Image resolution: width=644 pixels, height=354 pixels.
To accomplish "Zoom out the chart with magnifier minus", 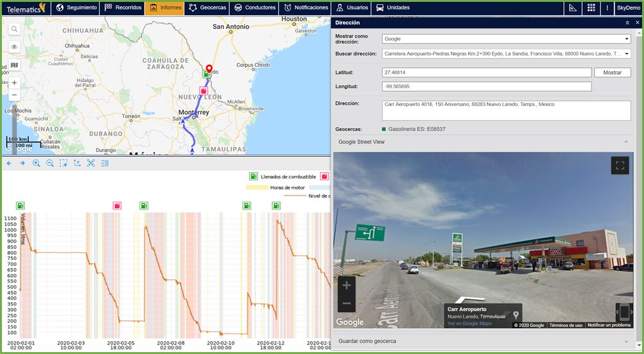I will click(x=50, y=163).
